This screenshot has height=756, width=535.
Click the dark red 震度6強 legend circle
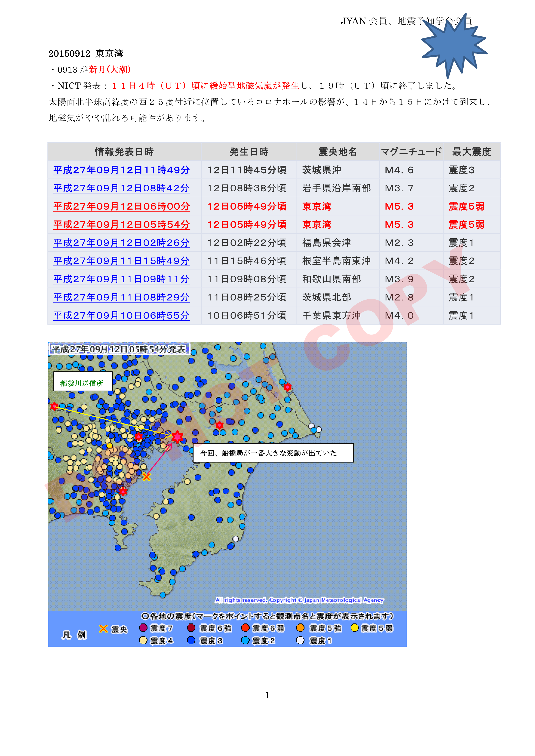click(191, 628)
